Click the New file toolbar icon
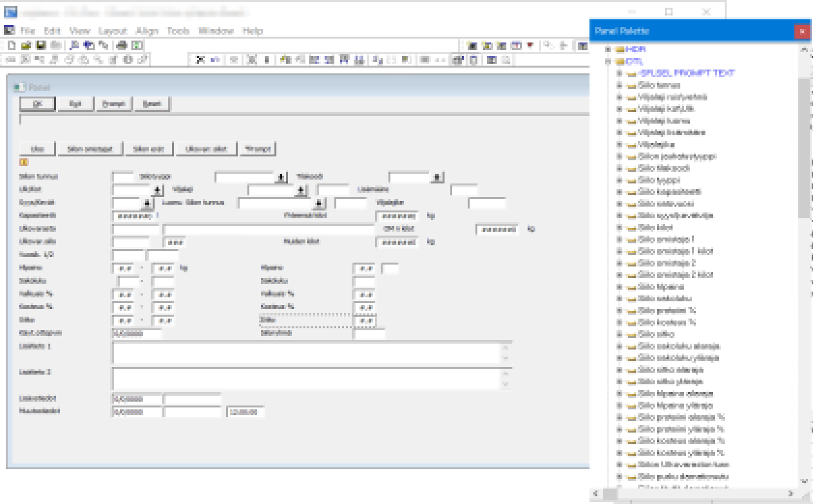 pyautogui.click(x=11, y=46)
